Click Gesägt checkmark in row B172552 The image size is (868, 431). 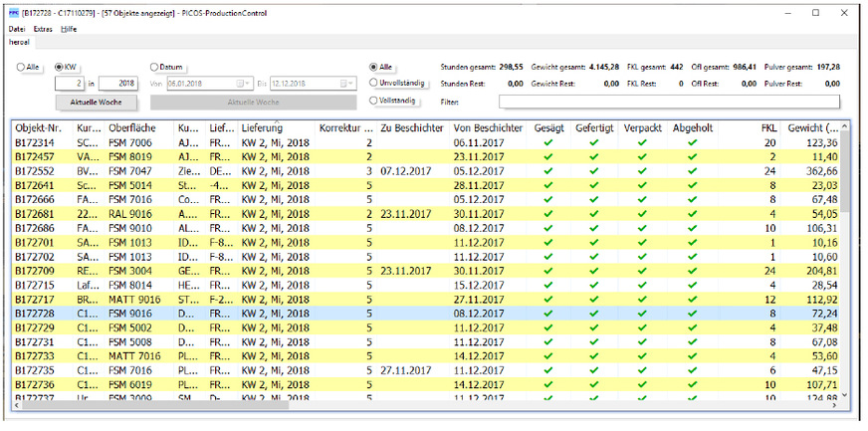pos(548,171)
